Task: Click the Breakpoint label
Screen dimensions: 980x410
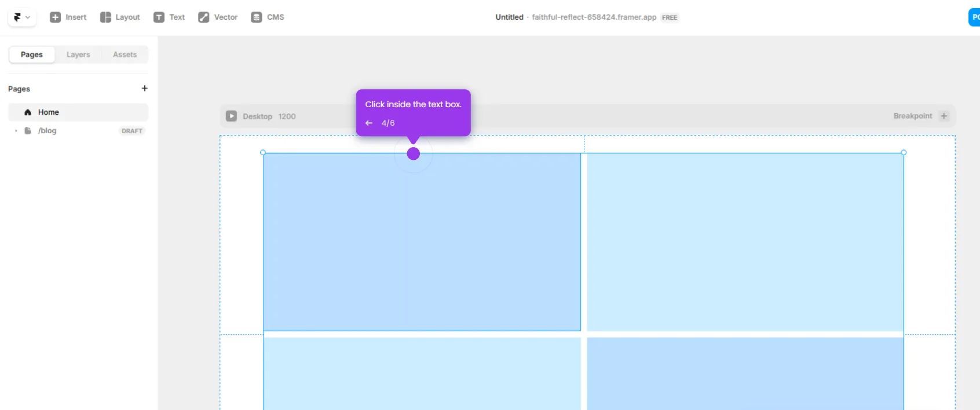Action: pos(913,116)
